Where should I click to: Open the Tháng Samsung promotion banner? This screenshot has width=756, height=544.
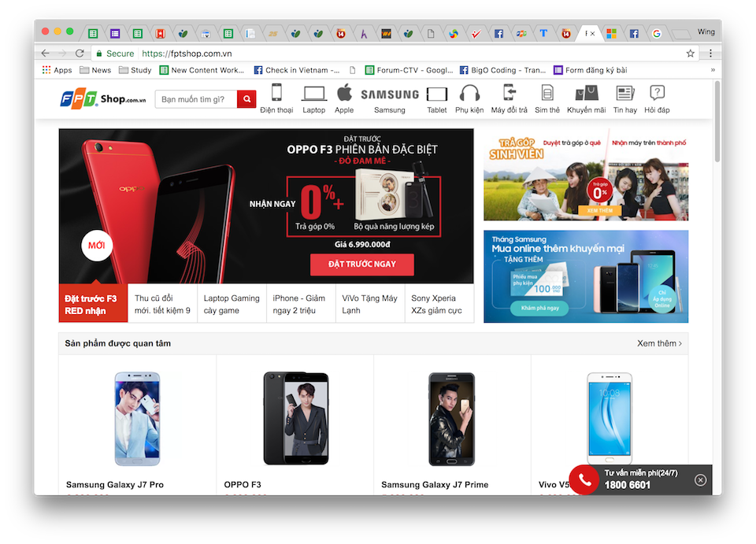point(586,276)
